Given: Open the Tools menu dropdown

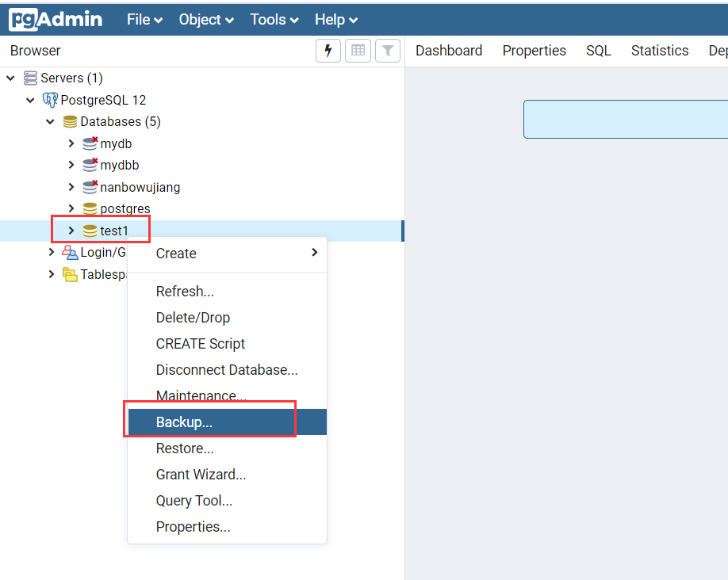Looking at the screenshot, I should (274, 20).
